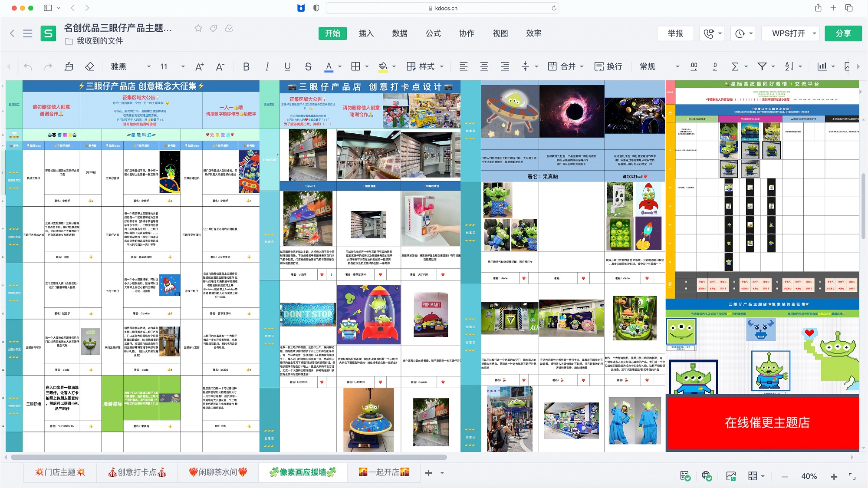Screen dimensions: 868x488
Task: Click the eraser clear-format icon
Action: (x=89, y=66)
